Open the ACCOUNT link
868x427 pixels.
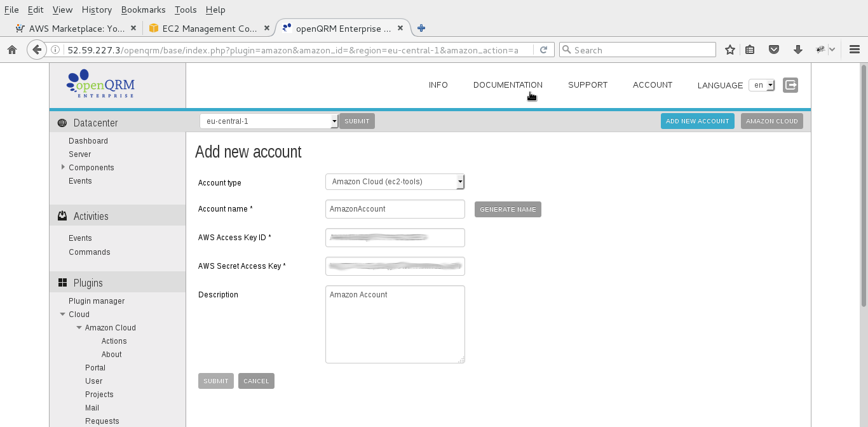click(x=653, y=85)
